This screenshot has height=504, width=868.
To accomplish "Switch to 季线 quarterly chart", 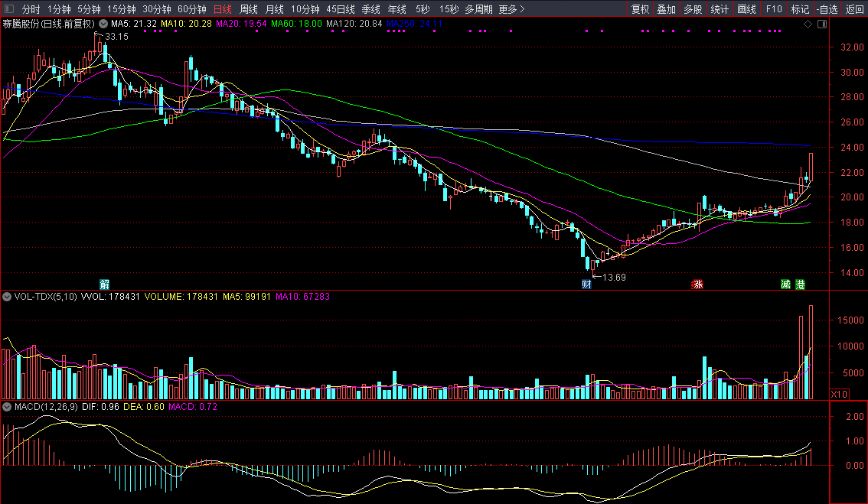I will [x=371, y=9].
